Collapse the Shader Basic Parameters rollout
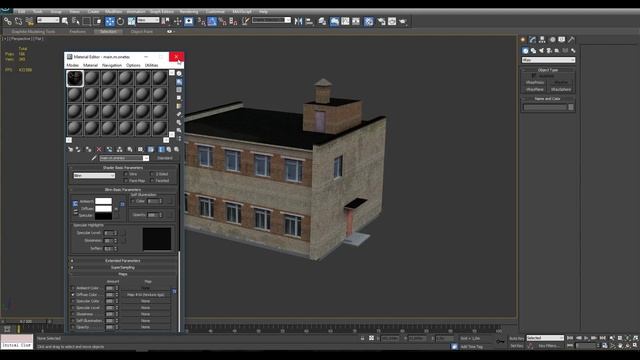640x360 pixels. (123, 168)
